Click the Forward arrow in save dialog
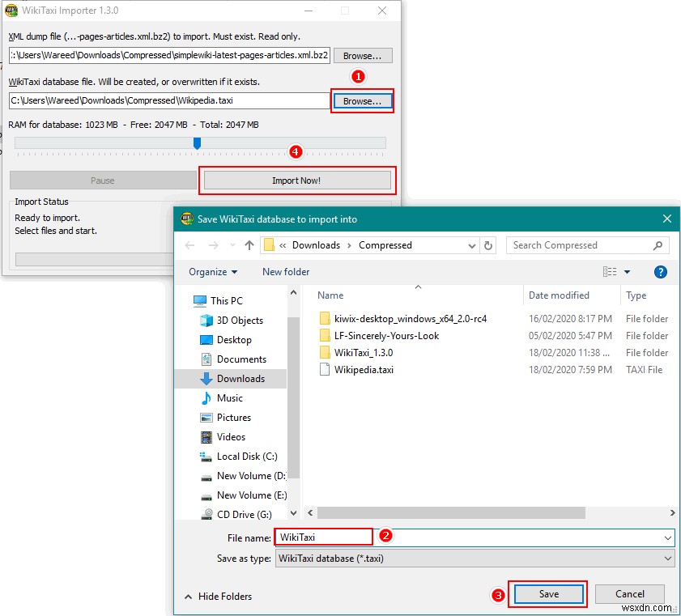 [213, 245]
